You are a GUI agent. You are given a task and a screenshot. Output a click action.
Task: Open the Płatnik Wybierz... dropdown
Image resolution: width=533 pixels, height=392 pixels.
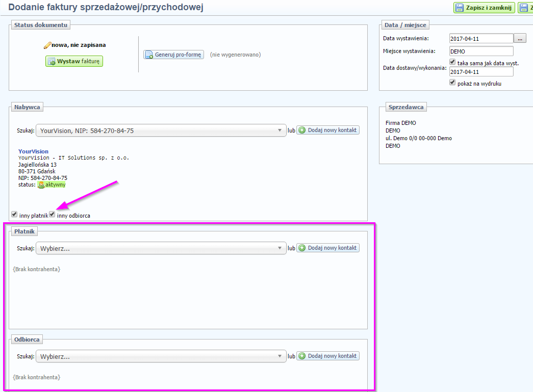click(160, 248)
